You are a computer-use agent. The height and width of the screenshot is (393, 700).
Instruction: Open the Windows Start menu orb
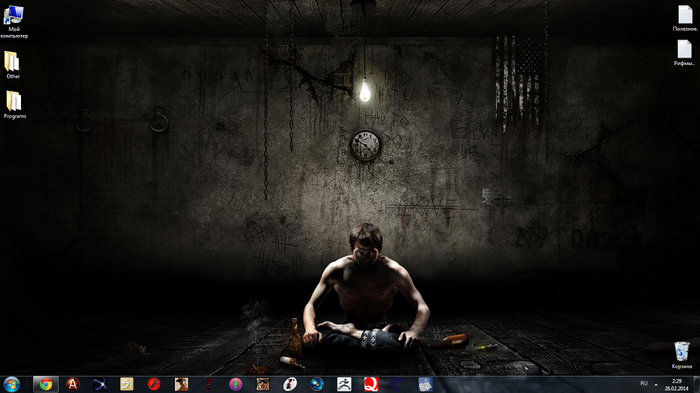pyautogui.click(x=12, y=384)
